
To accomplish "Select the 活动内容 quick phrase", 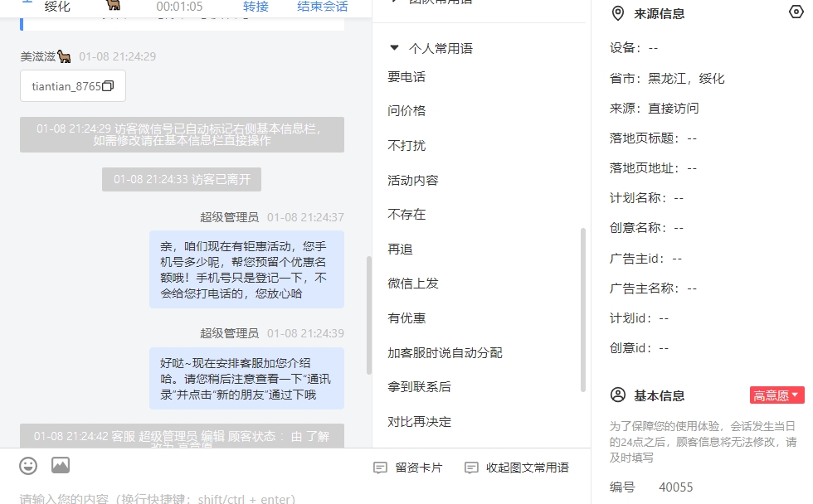I will [413, 180].
